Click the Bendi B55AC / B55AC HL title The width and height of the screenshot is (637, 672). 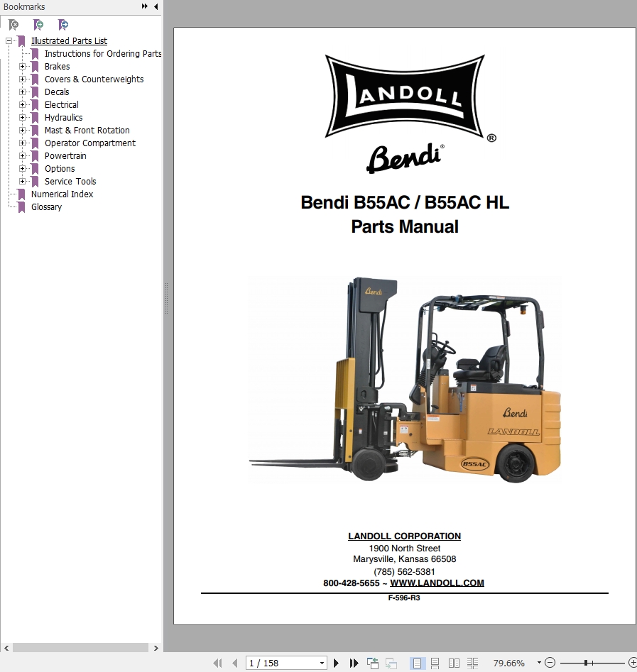point(405,202)
